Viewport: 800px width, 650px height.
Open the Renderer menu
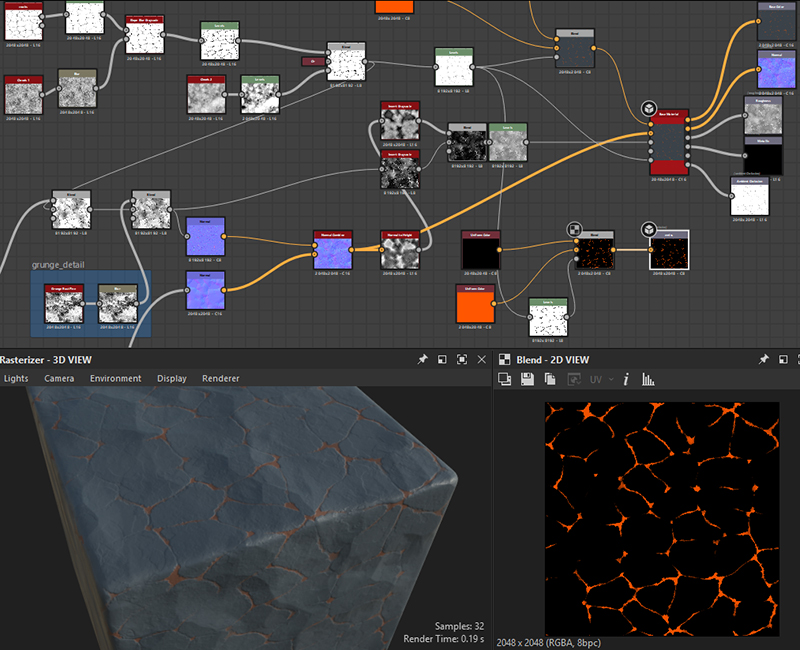coord(220,379)
